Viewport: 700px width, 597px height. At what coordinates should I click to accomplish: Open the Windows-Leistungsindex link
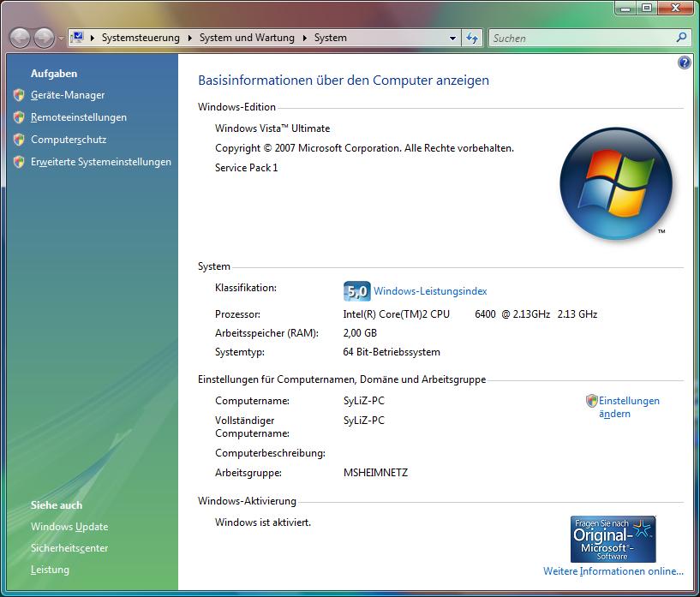[x=430, y=291]
